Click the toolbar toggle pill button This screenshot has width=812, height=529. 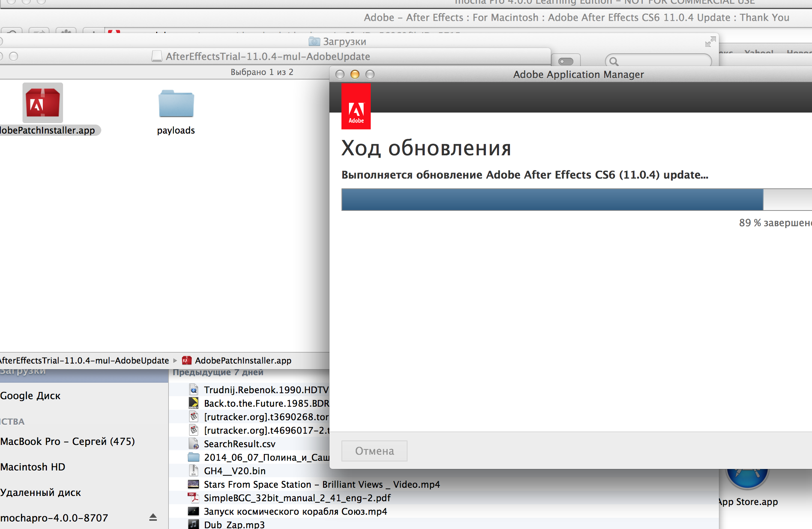[566, 61]
